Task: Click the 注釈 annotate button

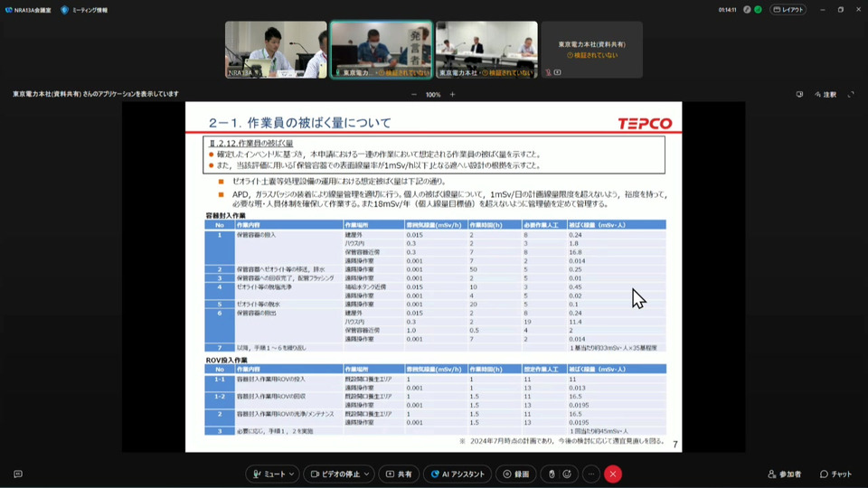Action: click(x=826, y=95)
